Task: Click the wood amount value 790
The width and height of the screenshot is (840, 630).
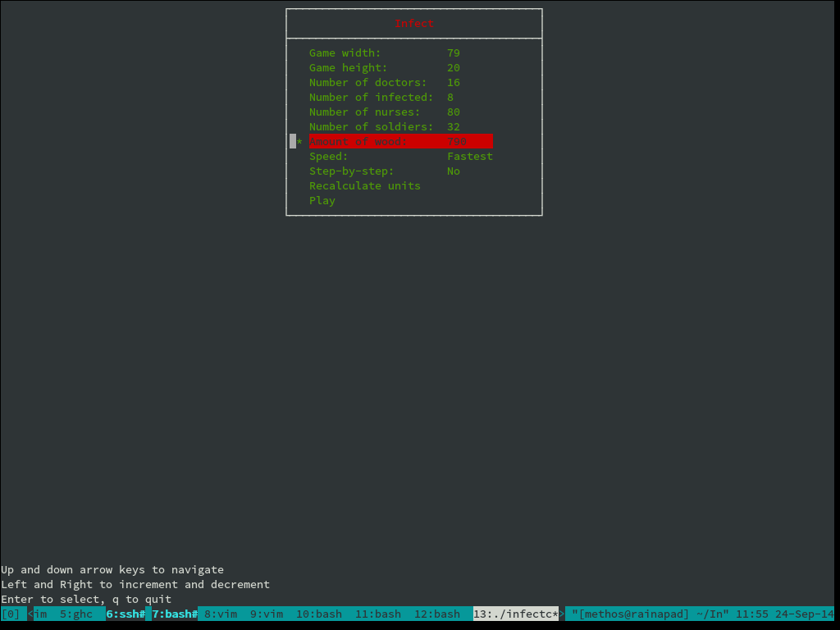Action: pyautogui.click(x=457, y=141)
